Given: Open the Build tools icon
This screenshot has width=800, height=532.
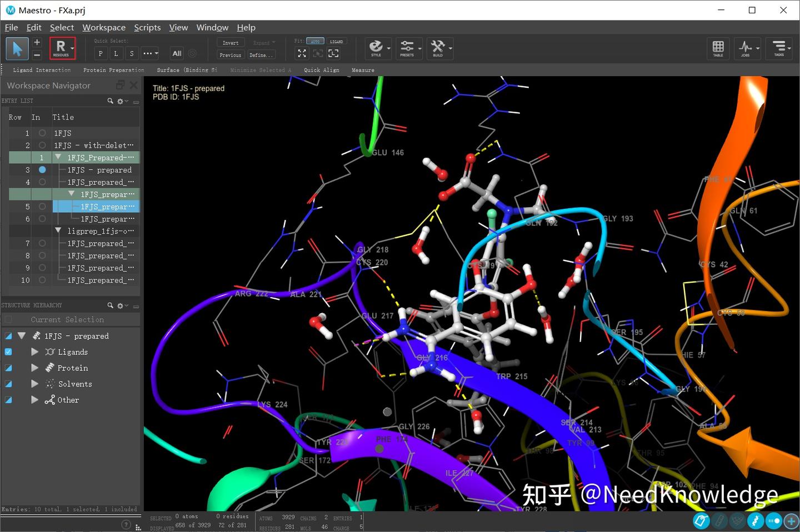Looking at the screenshot, I should pyautogui.click(x=438, y=47).
